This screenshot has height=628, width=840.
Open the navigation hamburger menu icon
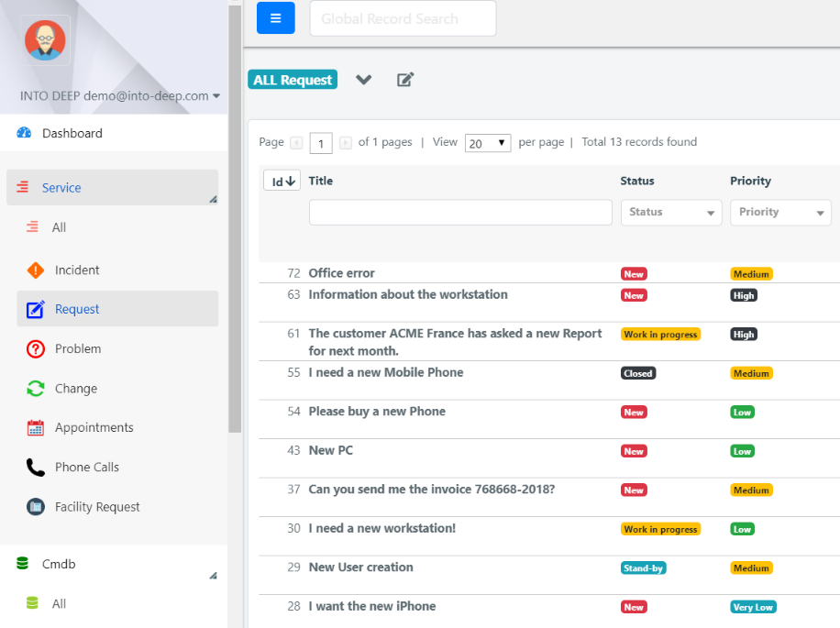click(275, 18)
